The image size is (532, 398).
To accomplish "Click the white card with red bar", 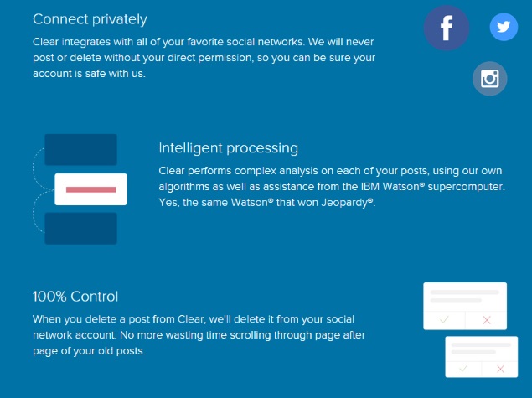I will [x=91, y=189].
